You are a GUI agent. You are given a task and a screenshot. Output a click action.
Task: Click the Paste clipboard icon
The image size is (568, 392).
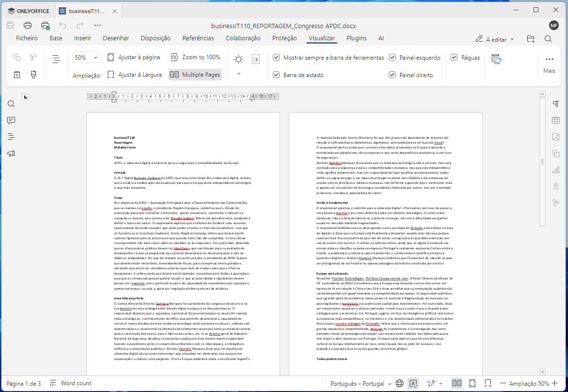[17, 75]
